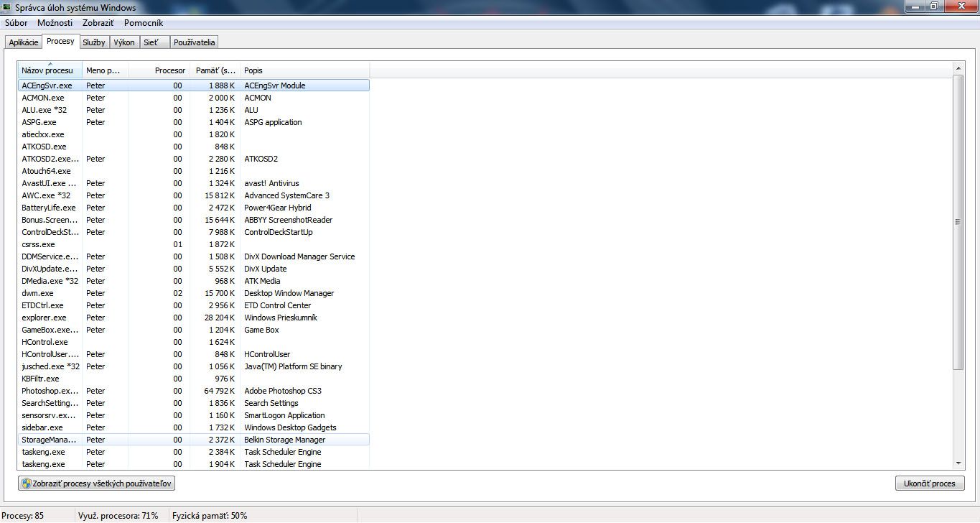Click the Advanced SystemCare 3 description
980x523 pixels.
(286, 195)
